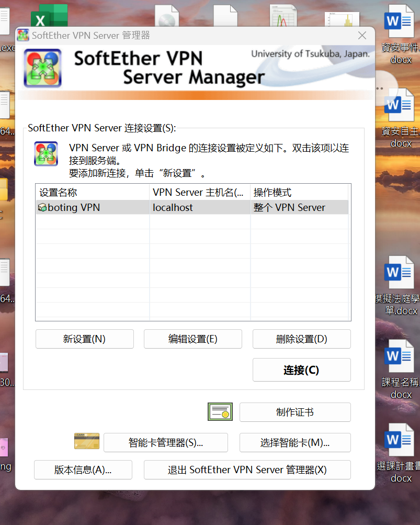
Task: Click the SoftEther icon in connection settings
Action: coord(46,154)
